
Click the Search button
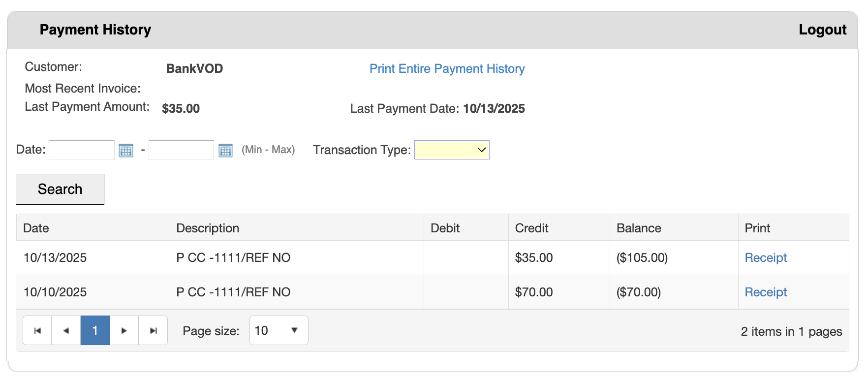60,189
